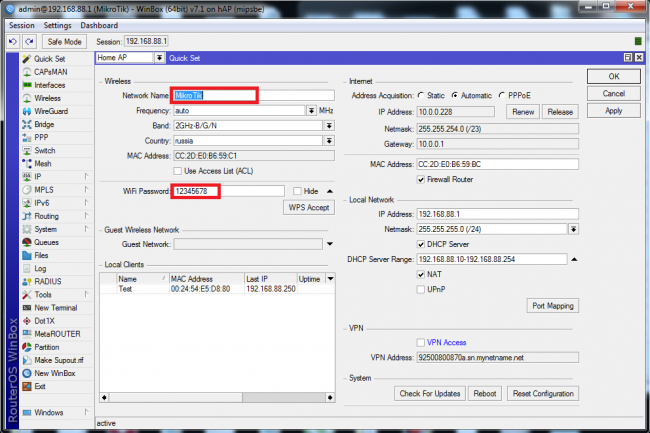650x433 pixels.
Task: Open Wireless menu in the sidebar
Action: (x=47, y=98)
